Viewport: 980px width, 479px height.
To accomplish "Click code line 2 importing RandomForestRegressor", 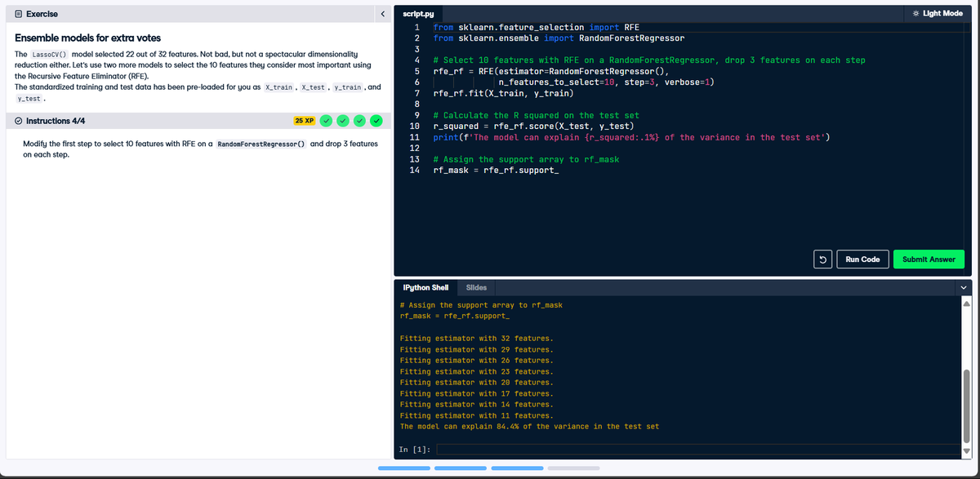I will tap(559, 38).
